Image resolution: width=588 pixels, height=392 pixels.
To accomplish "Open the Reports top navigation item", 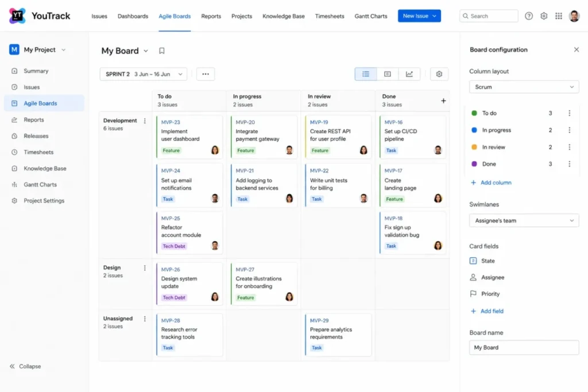I will click(211, 16).
